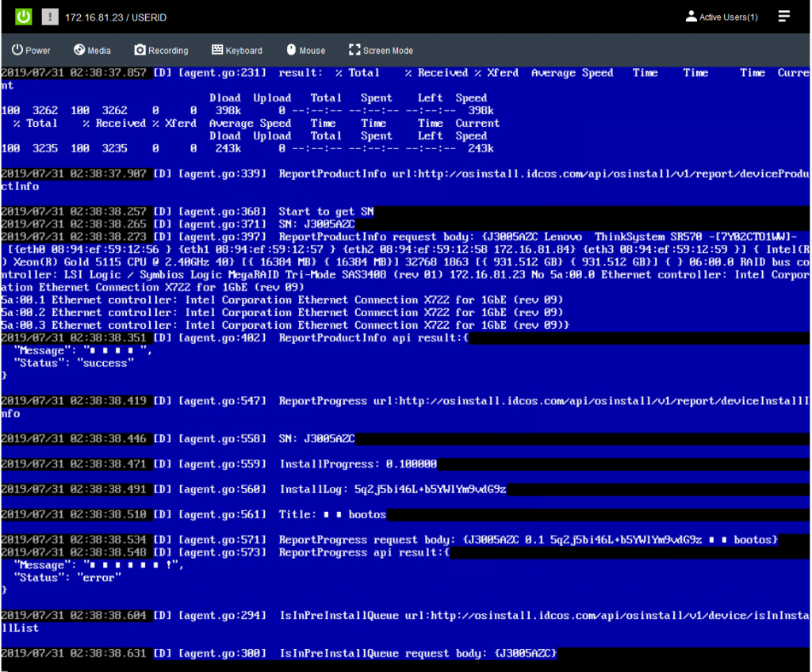This screenshot has width=812, height=672.
Task: Click the Mouse pointer icon in toolbar
Action: (293, 49)
